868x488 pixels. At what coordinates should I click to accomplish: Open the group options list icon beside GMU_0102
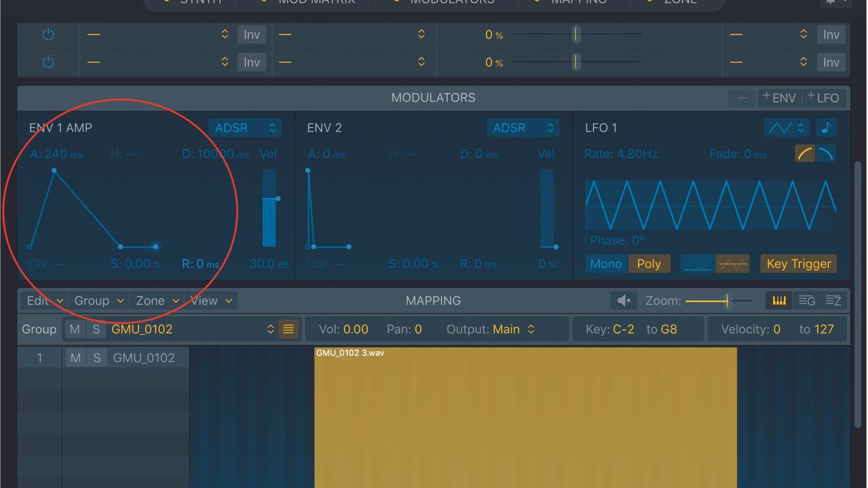point(288,329)
